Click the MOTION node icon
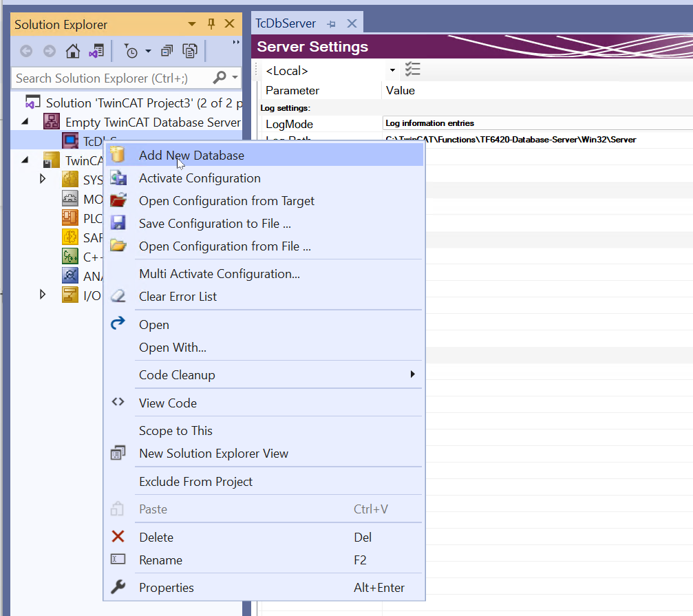This screenshot has height=616, width=693. coord(70,199)
